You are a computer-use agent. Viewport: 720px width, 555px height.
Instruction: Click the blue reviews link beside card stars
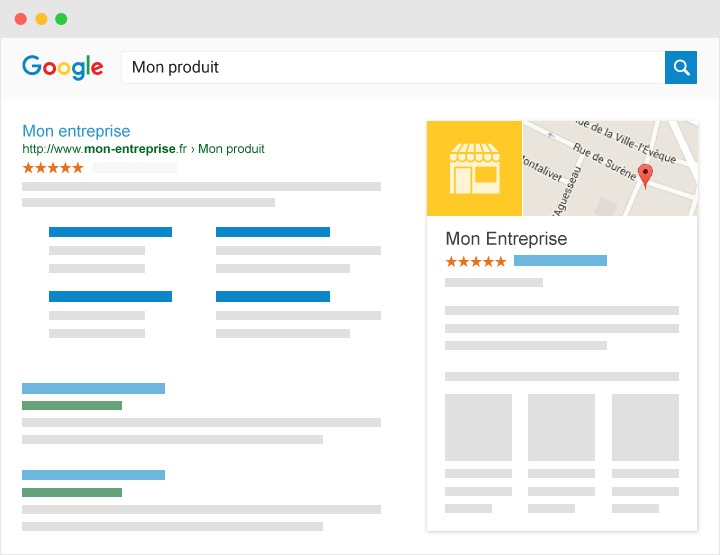[x=560, y=261]
